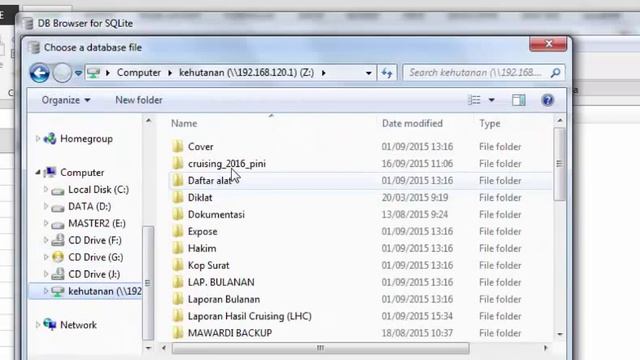Click the file list scroll-down arrow
This screenshot has height=360, width=640.
point(560,334)
